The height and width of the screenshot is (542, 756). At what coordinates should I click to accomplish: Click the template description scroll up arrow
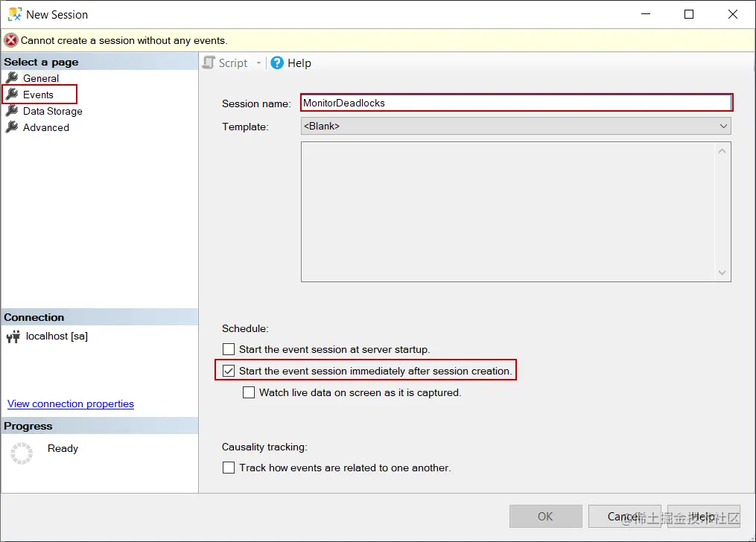722,151
